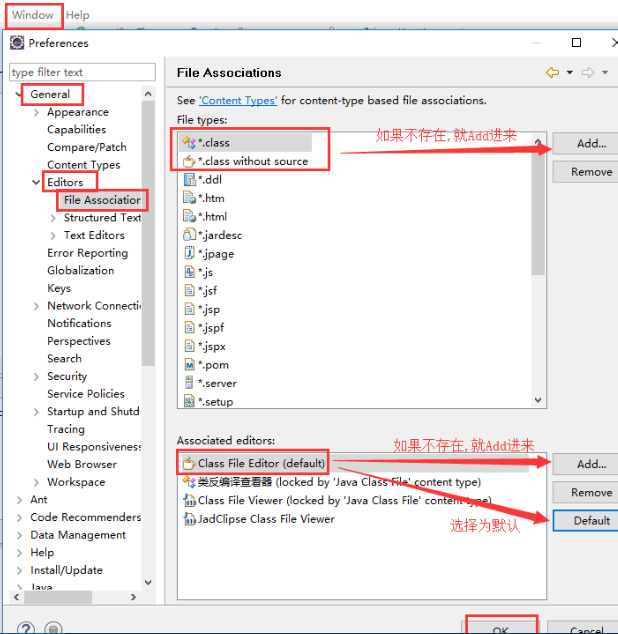Click the back navigation arrow icon
The height and width of the screenshot is (634, 618).
tap(552, 73)
